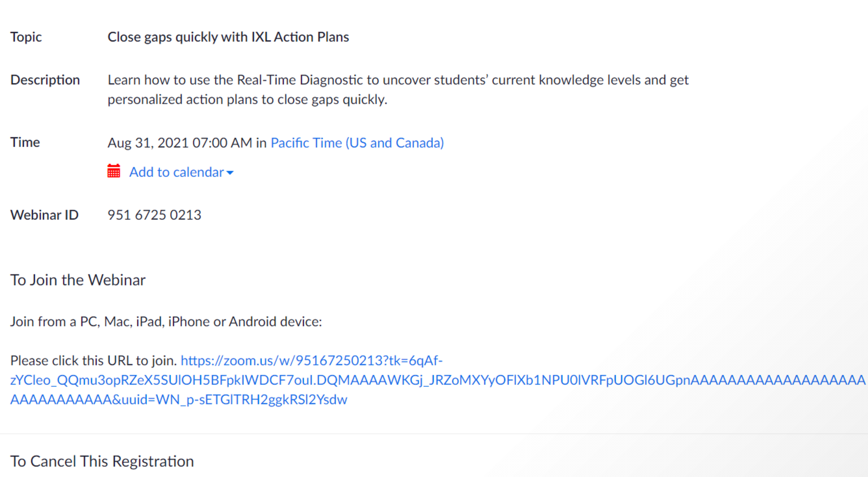Click the red calendar icon
868x477 pixels.
(x=114, y=171)
